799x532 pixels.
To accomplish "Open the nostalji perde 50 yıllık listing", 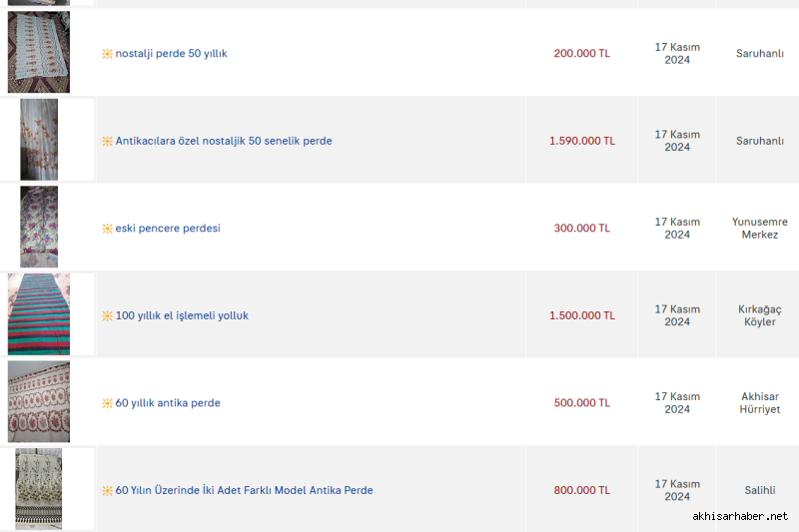I will [171, 54].
